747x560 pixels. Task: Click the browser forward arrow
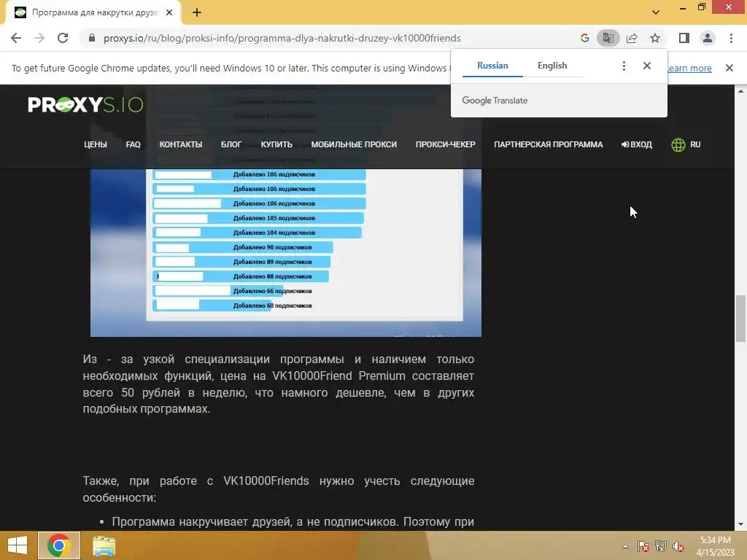point(39,38)
